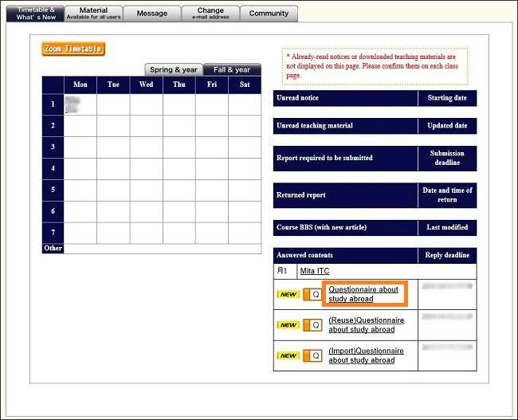518x420 pixels.
Task: Click the NEW badge on the (Import)Questionnaire row
Action: (x=288, y=355)
